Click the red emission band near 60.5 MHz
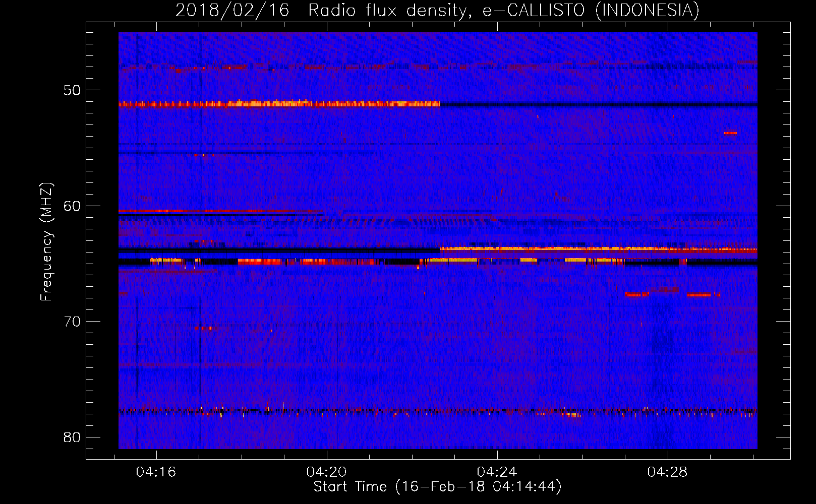This screenshot has height=504, width=816. coord(220,211)
